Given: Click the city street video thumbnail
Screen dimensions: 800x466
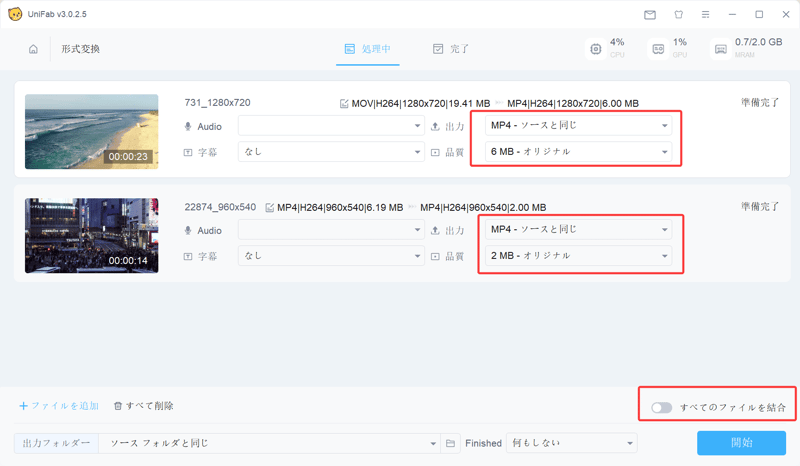Looking at the screenshot, I should pyautogui.click(x=91, y=235).
